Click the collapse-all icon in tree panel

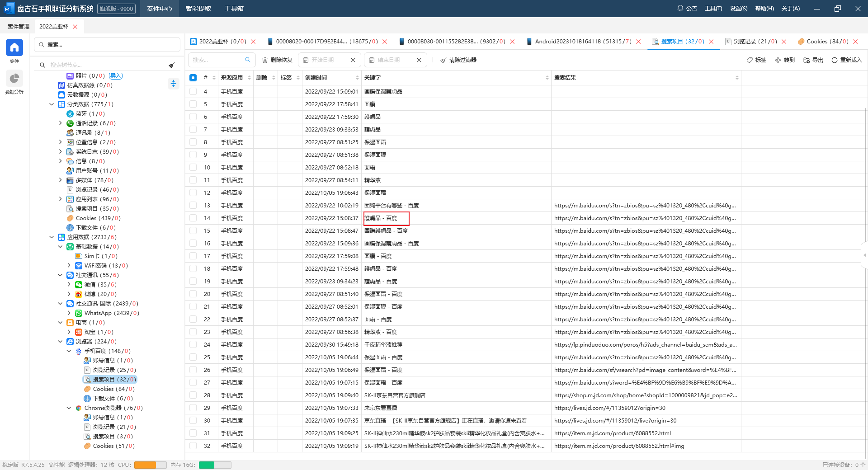tap(174, 84)
